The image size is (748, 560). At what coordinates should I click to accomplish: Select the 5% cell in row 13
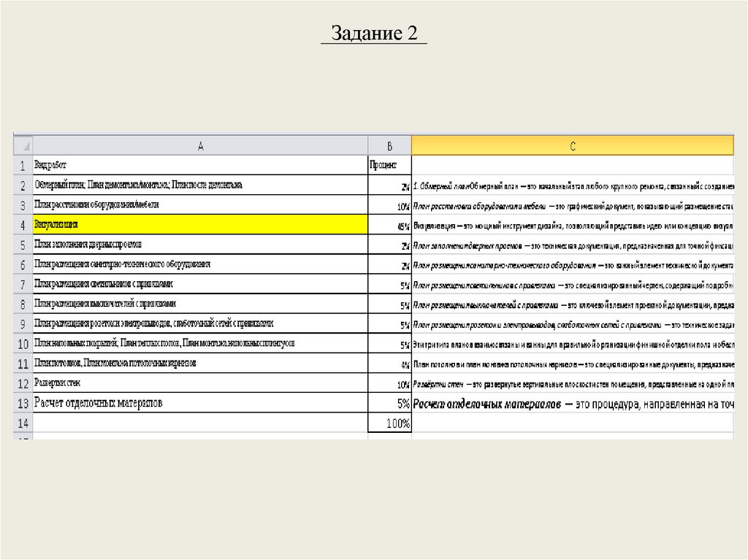point(390,403)
